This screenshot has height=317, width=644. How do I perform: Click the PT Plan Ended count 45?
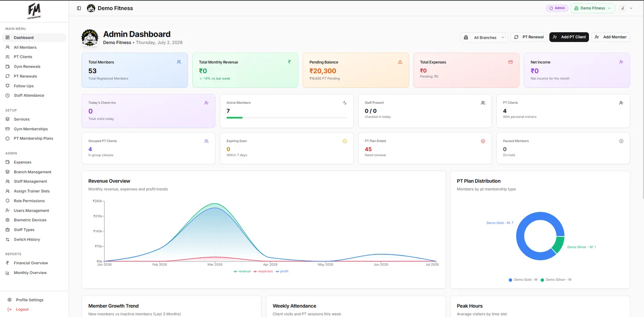click(x=368, y=150)
